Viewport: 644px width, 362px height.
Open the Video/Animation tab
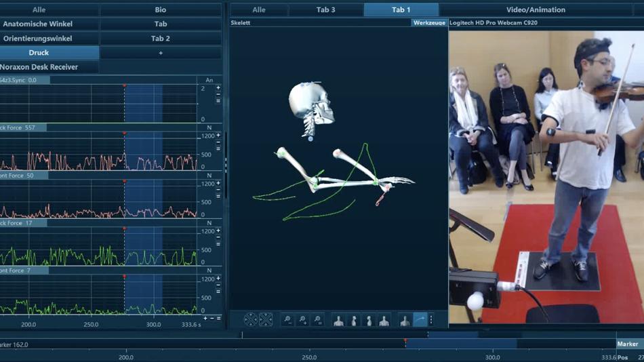coord(536,9)
